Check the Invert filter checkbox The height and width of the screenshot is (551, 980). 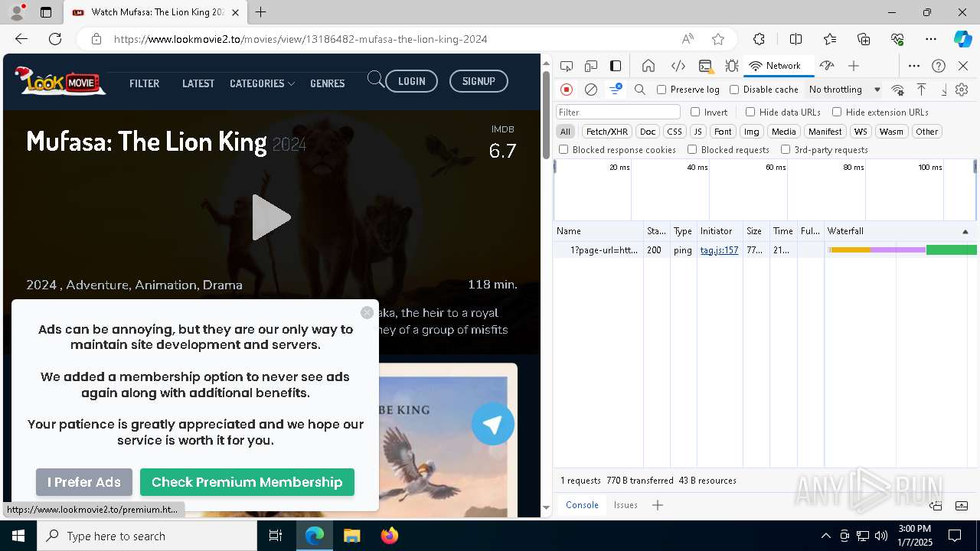tap(695, 112)
